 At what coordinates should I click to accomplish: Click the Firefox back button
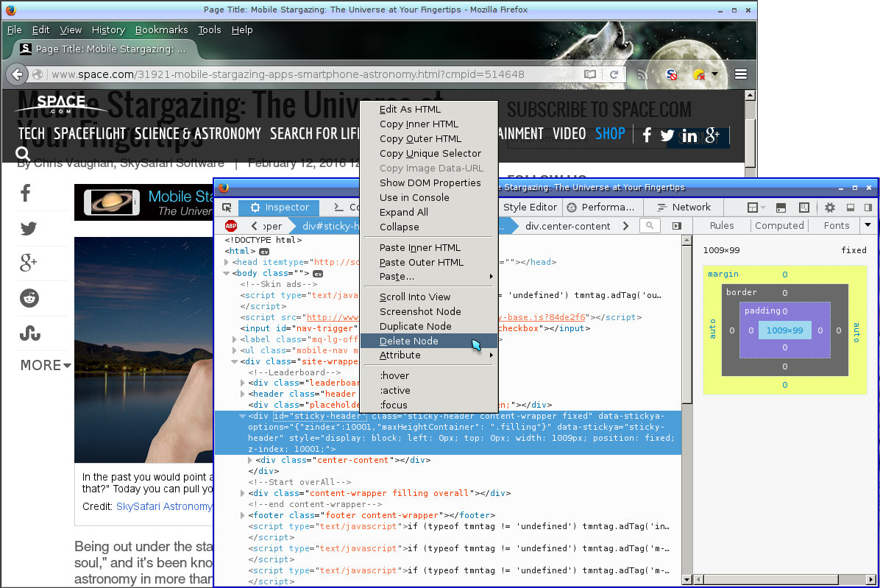[x=18, y=74]
